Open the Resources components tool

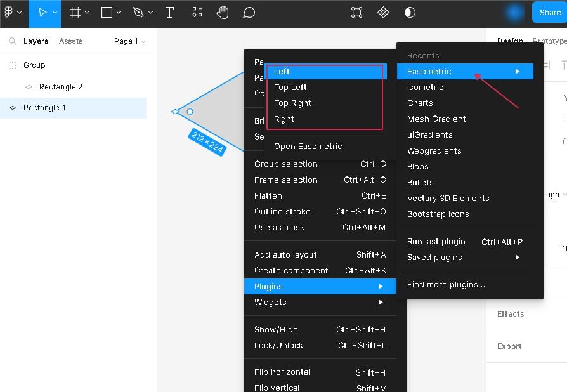[197, 13]
